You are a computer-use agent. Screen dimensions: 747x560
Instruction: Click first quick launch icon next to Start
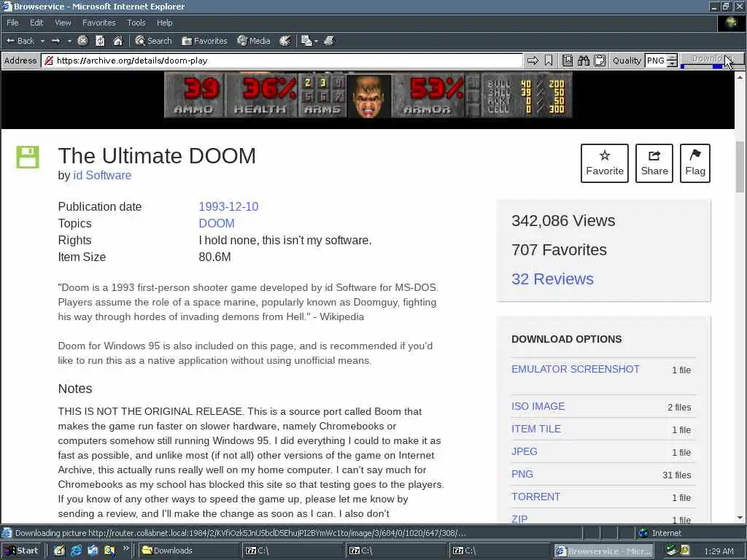59,551
